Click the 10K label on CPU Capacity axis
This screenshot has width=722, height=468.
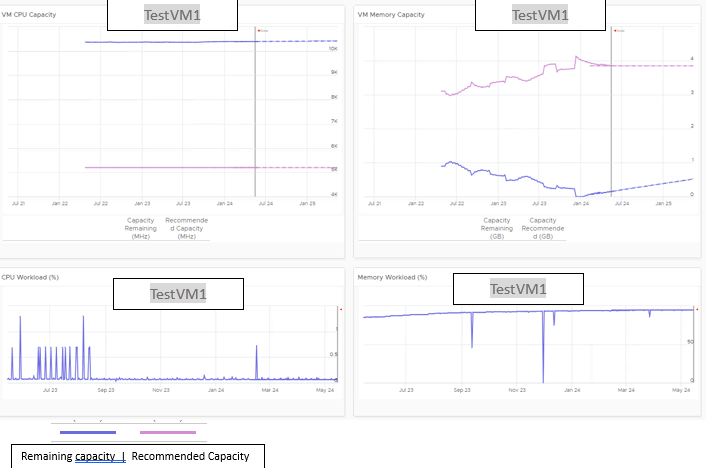[x=333, y=48]
